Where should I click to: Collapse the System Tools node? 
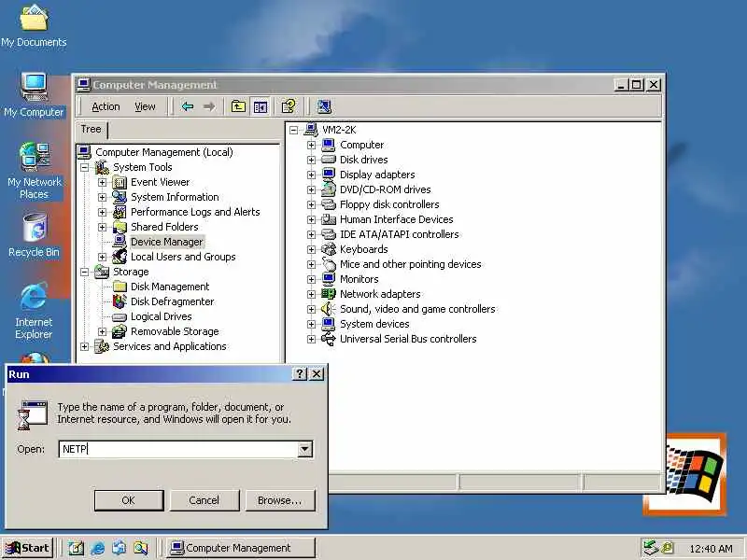click(x=84, y=167)
